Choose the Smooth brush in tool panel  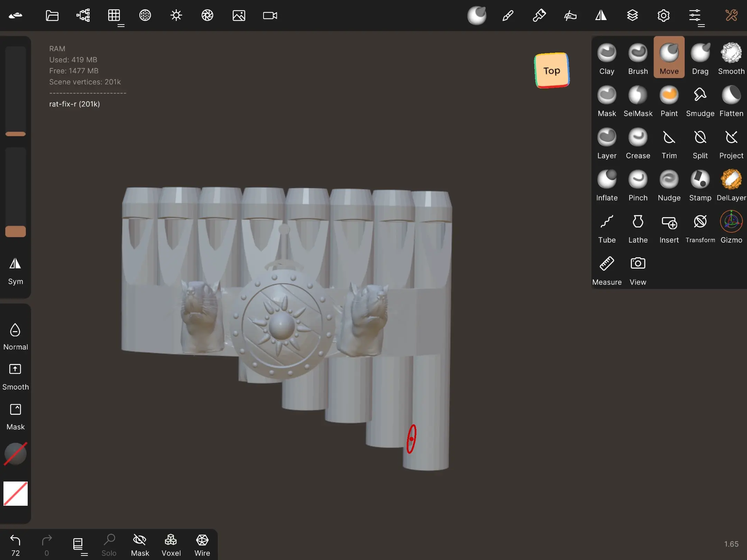[731, 58]
